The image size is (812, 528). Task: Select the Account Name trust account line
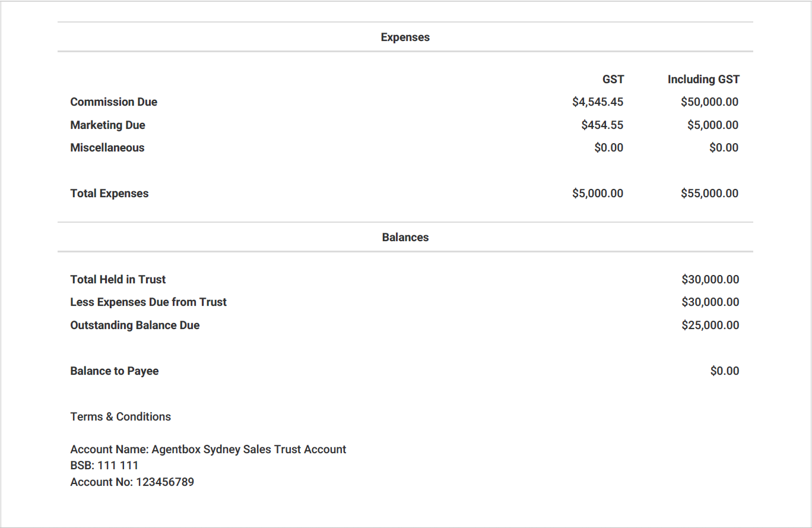208,450
